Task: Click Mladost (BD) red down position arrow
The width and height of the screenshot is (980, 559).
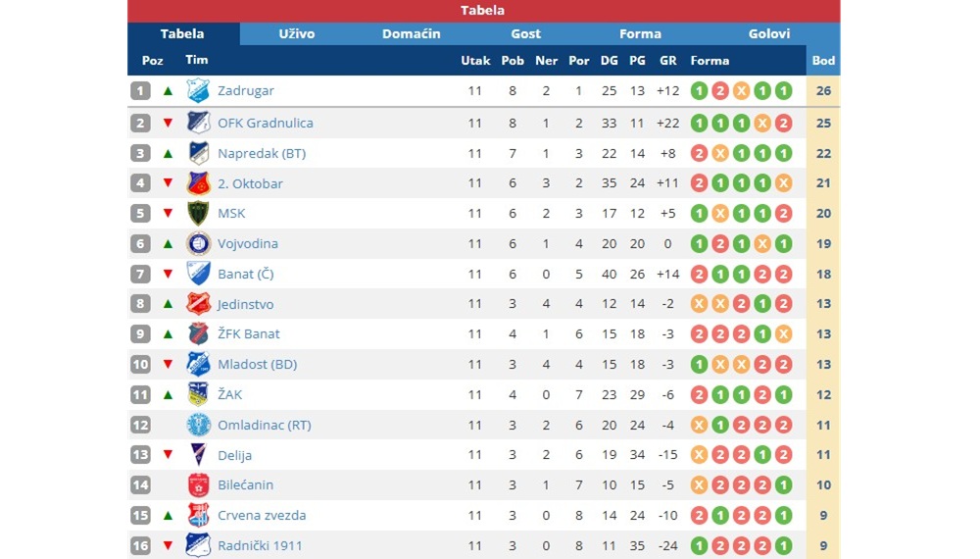Action: [168, 364]
